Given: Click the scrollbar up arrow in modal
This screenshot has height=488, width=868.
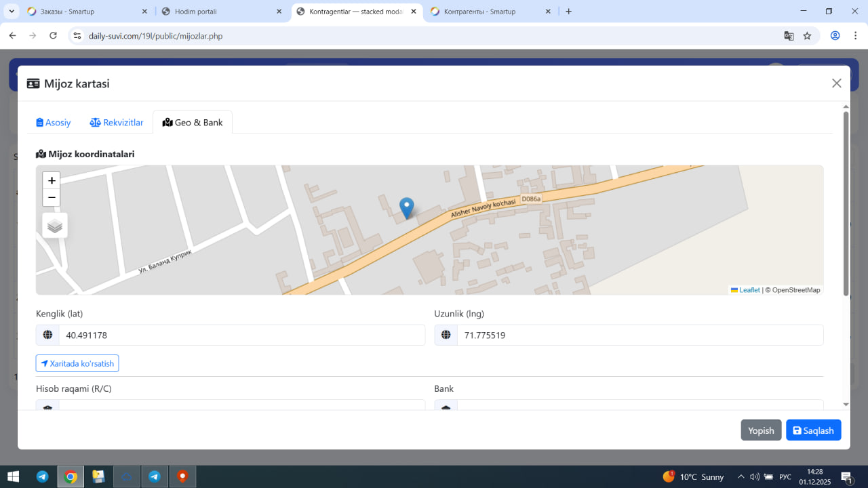Looking at the screenshot, I should [846, 106].
